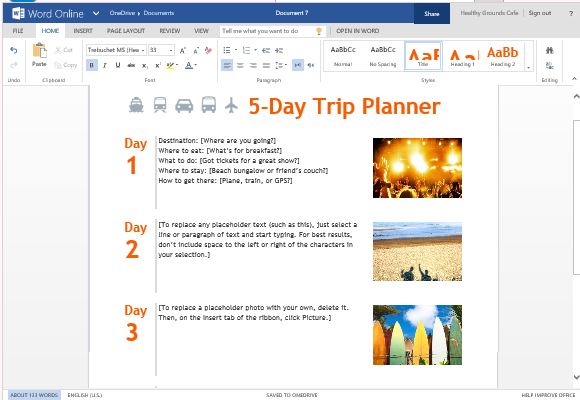Image resolution: width=580 pixels, height=400 pixels.
Task: Increase indent with the indent icon
Action: pyautogui.click(x=279, y=50)
